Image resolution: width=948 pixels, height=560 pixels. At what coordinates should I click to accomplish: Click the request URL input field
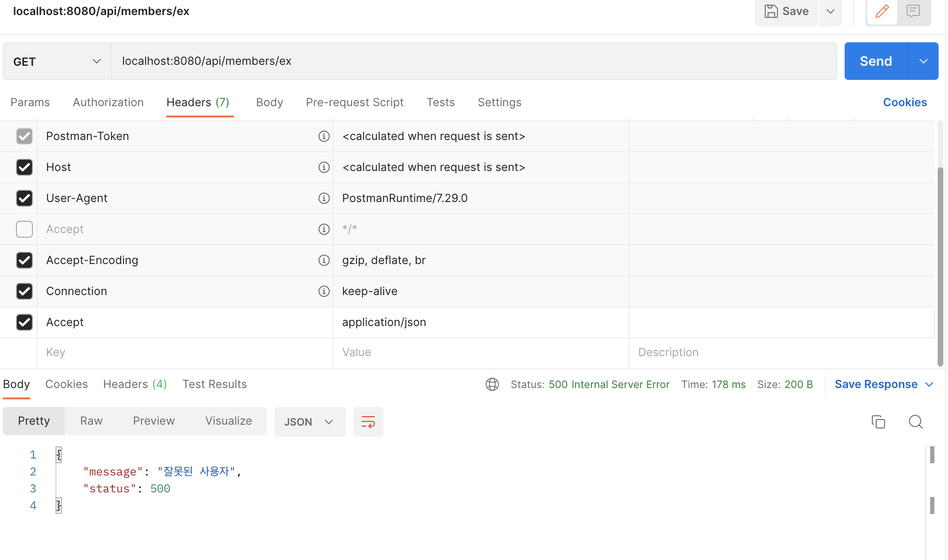click(473, 62)
